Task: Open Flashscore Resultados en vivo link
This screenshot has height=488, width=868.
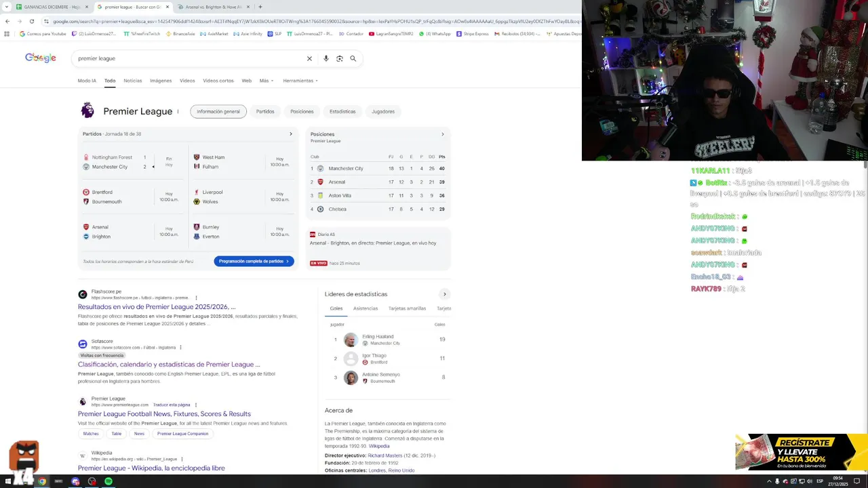Action: coord(157,307)
